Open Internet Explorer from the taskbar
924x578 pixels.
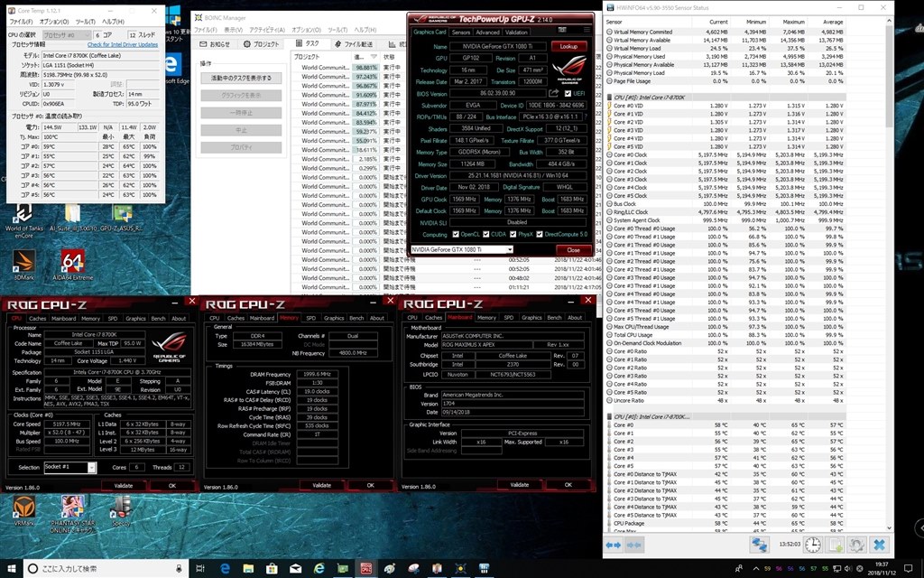tap(319, 568)
